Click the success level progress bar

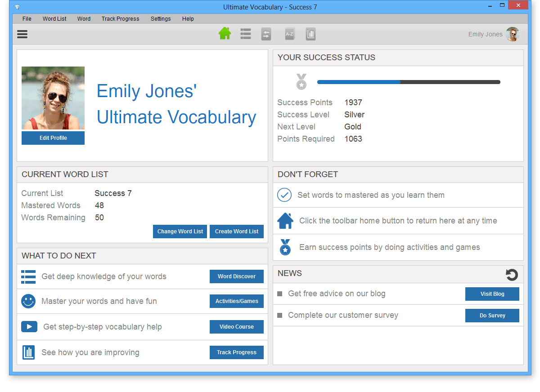pyautogui.click(x=409, y=82)
